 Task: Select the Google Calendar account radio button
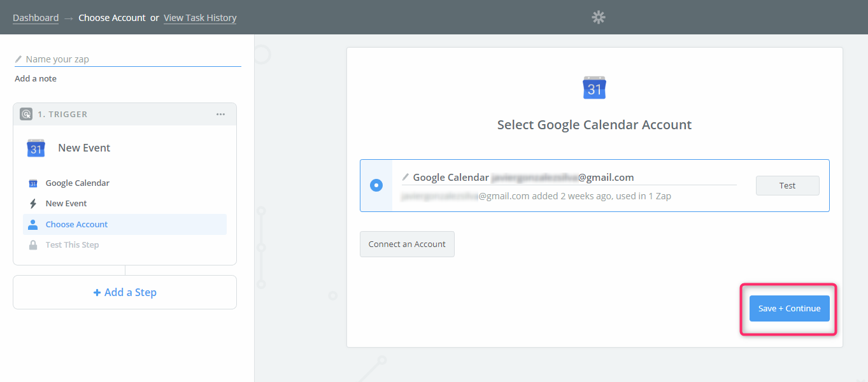376,185
